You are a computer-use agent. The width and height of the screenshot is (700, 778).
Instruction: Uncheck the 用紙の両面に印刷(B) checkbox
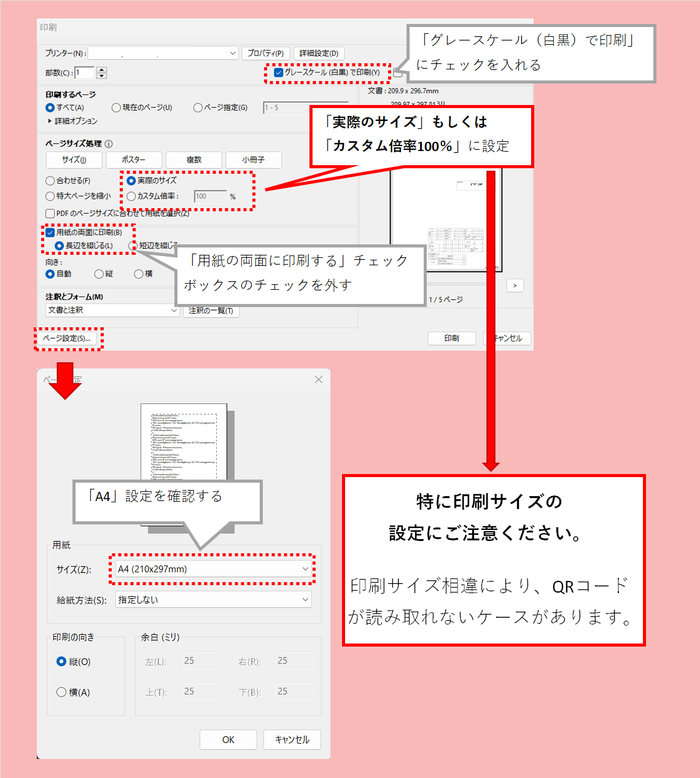(x=50, y=232)
